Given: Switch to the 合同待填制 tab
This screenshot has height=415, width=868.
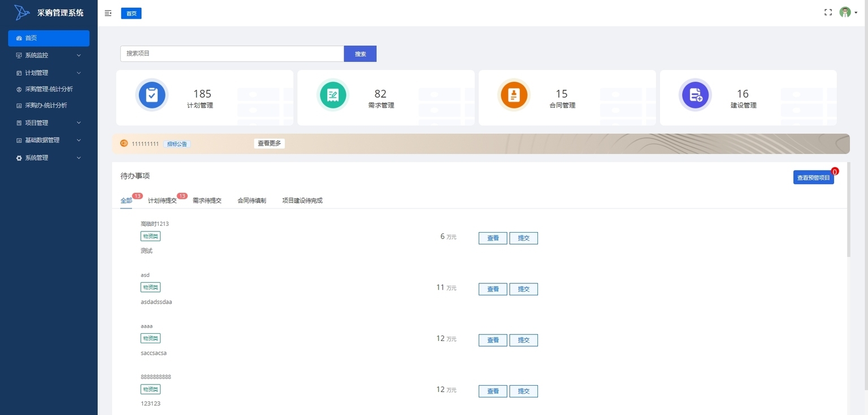Looking at the screenshot, I should click(251, 200).
